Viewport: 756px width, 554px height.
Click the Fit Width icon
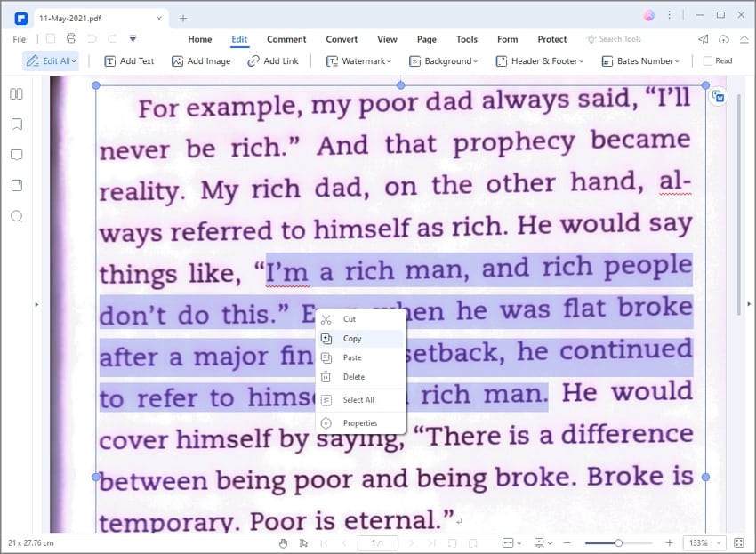(x=508, y=543)
